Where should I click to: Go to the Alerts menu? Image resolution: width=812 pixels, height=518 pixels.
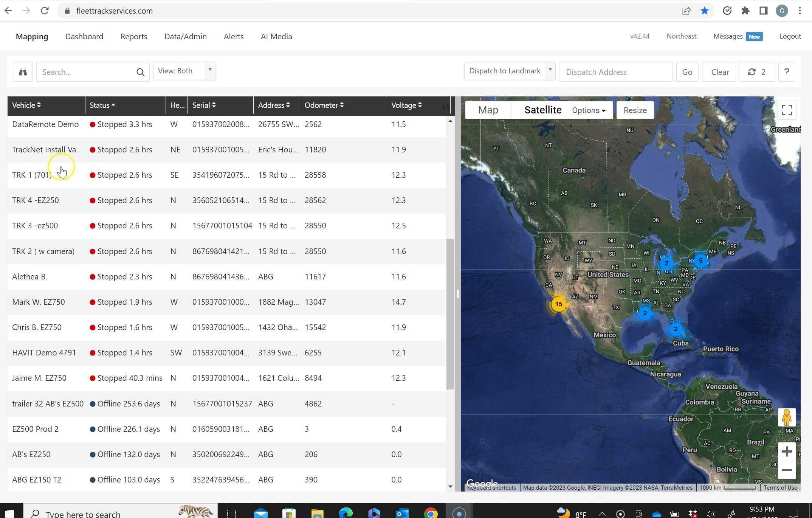pyautogui.click(x=233, y=37)
